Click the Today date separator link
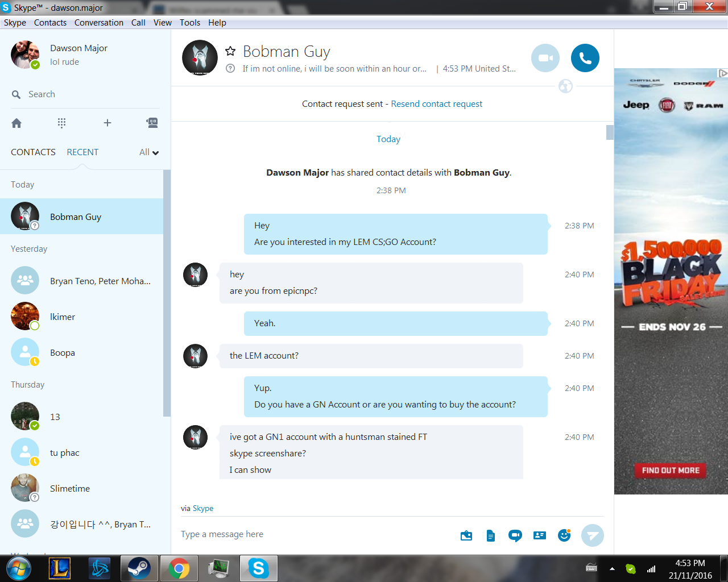Image resolution: width=728 pixels, height=582 pixels. click(388, 139)
